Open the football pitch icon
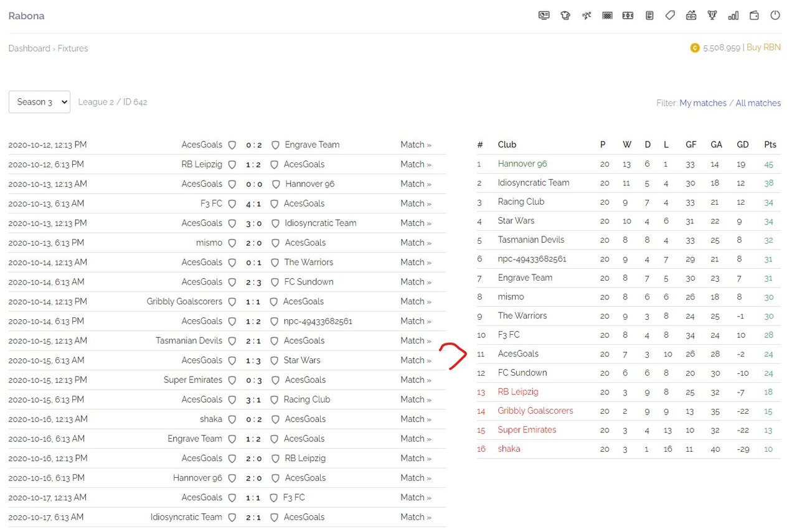797x532 pixels. [628, 16]
